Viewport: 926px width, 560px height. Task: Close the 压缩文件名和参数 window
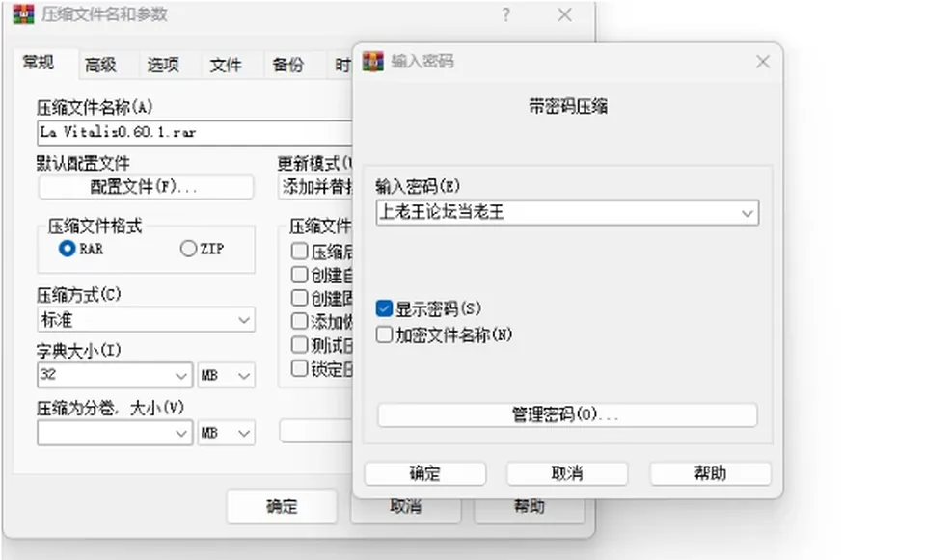pos(564,14)
